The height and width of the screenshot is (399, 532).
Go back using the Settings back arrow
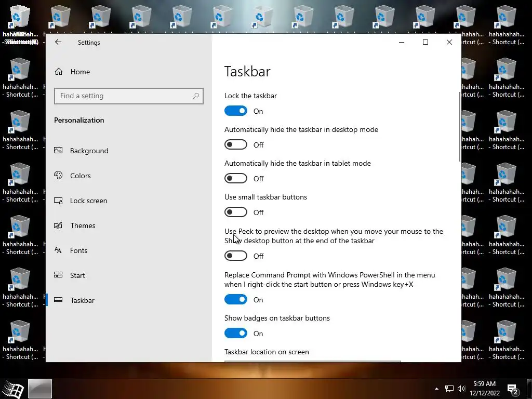pos(58,42)
